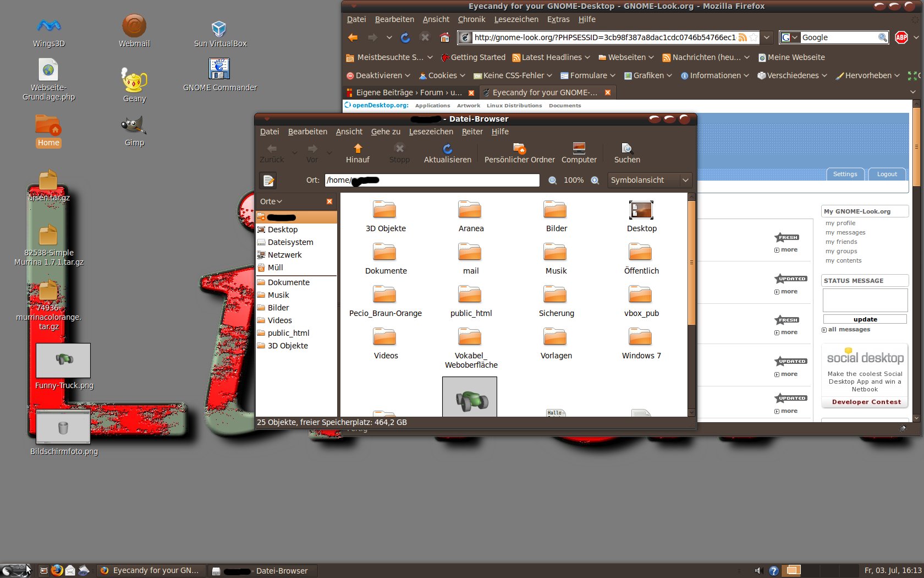Open Extras menu in Firefox

tap(558, 19)
